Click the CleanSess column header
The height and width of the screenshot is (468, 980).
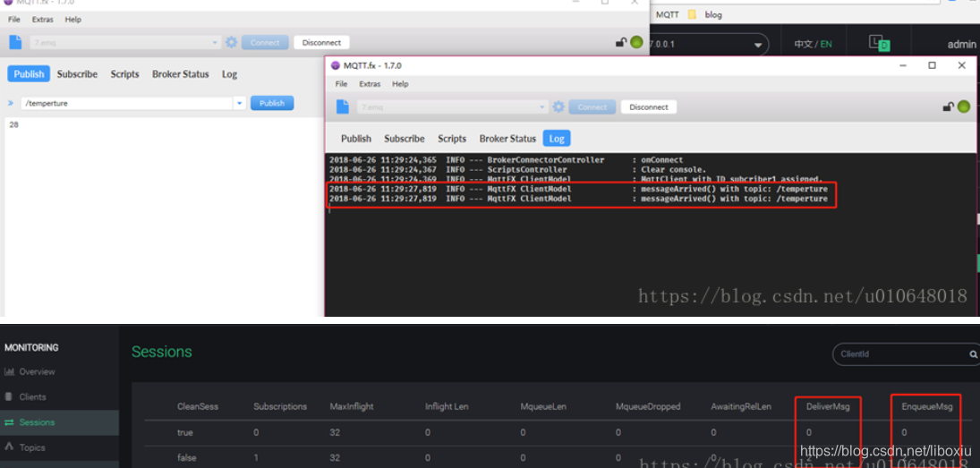[x=198, y=406]
